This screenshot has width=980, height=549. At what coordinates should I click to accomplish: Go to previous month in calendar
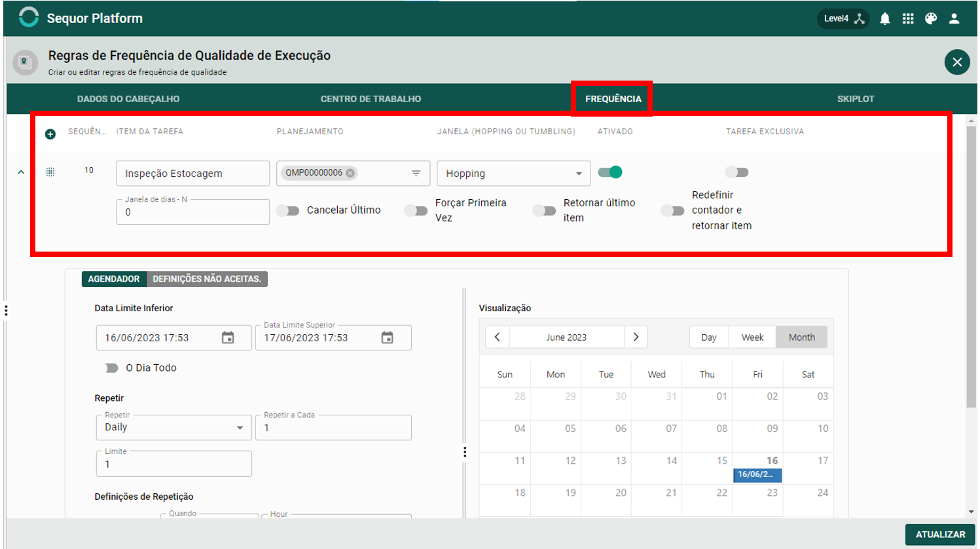click(498, 337)
